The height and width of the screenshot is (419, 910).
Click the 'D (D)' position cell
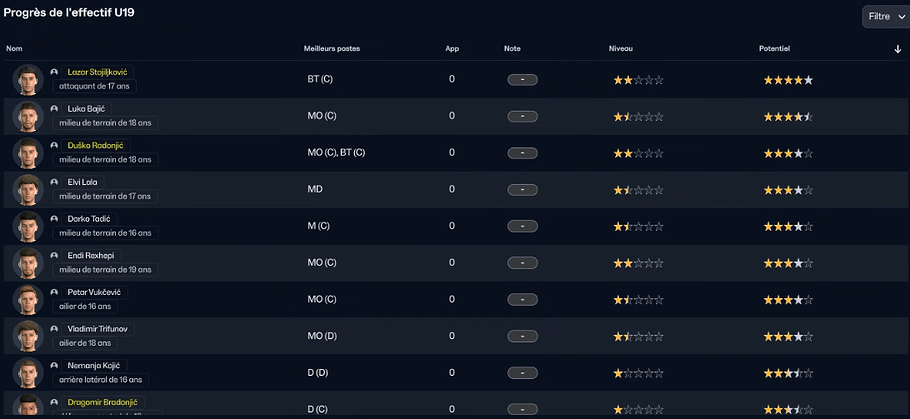[x=318, y=372]
